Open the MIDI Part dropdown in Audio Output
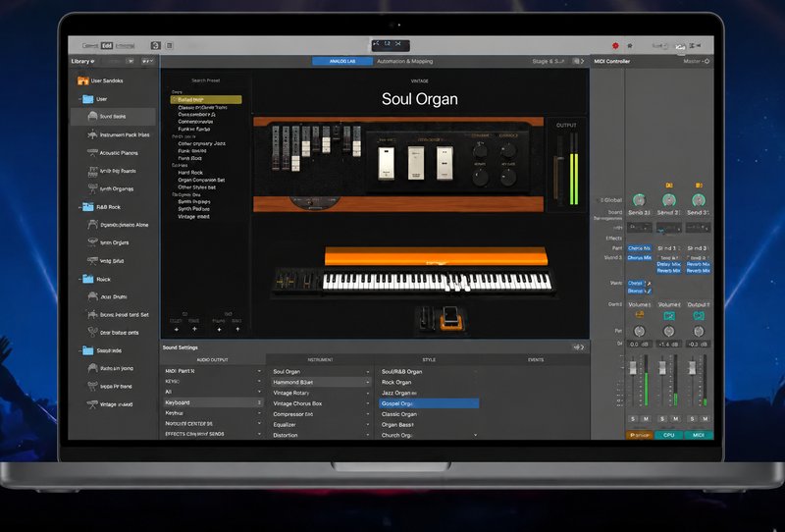The height and width of the screenshot is (532, 785). coord(259,371)
